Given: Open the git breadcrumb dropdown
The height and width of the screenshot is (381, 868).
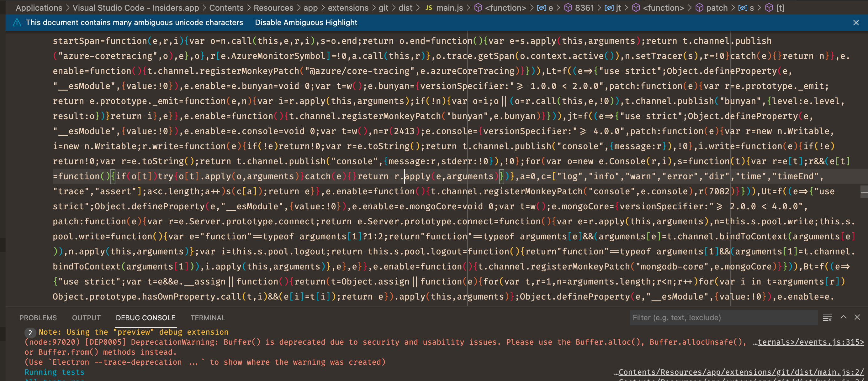Looking at the screenshot, I should pyautogui.click(x=384, y=8).
